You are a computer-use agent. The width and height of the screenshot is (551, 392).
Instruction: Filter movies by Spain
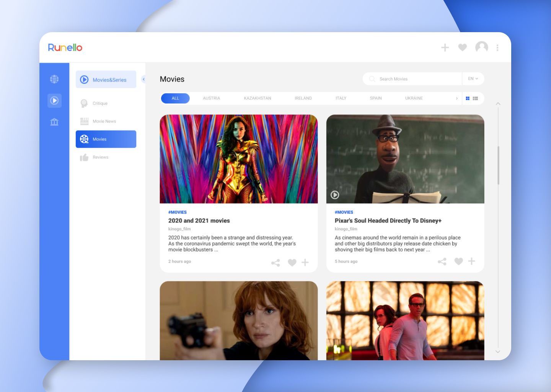(376, 98)
